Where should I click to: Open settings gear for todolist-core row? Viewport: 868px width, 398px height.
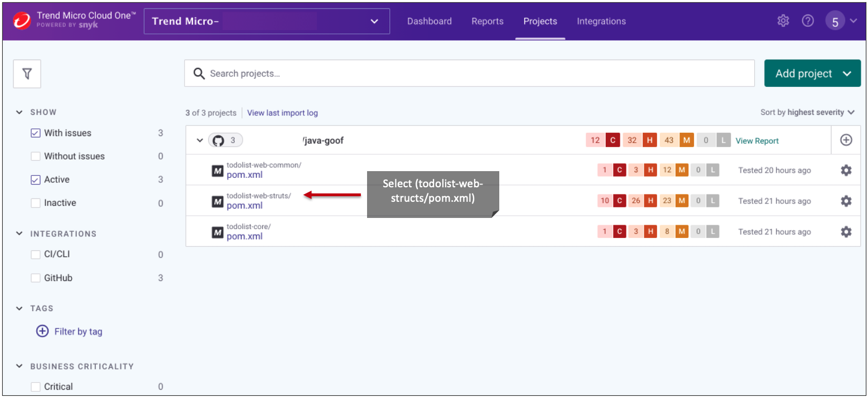point(846,232)
